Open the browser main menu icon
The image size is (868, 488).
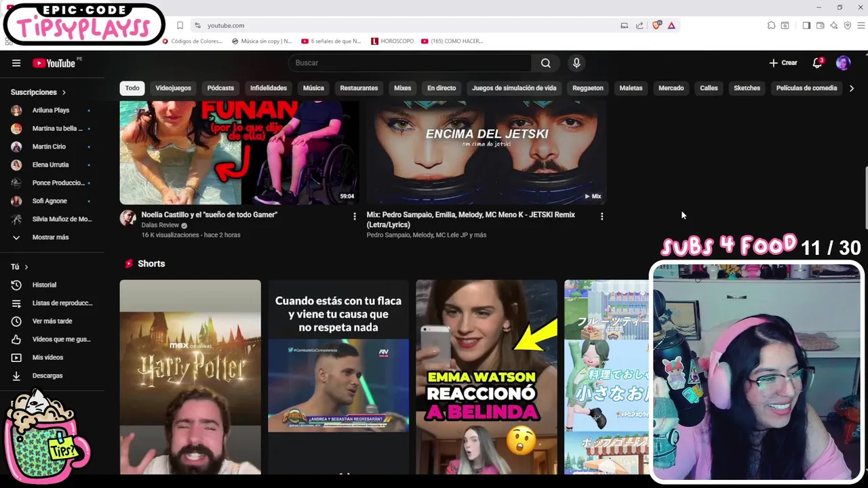(x=861, y=25)
